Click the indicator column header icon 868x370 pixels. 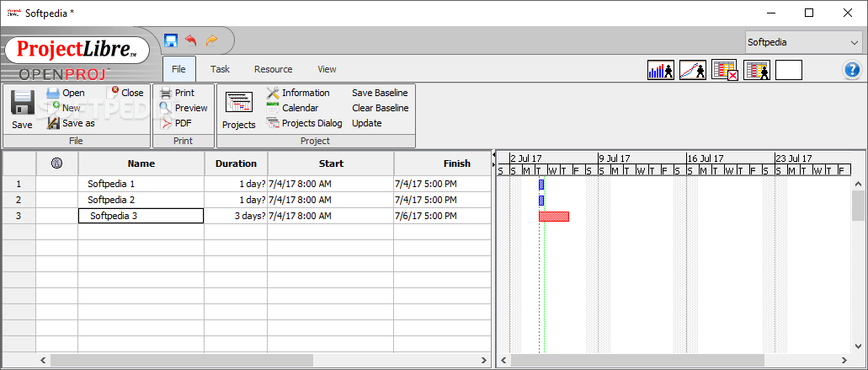click(56, 164)
